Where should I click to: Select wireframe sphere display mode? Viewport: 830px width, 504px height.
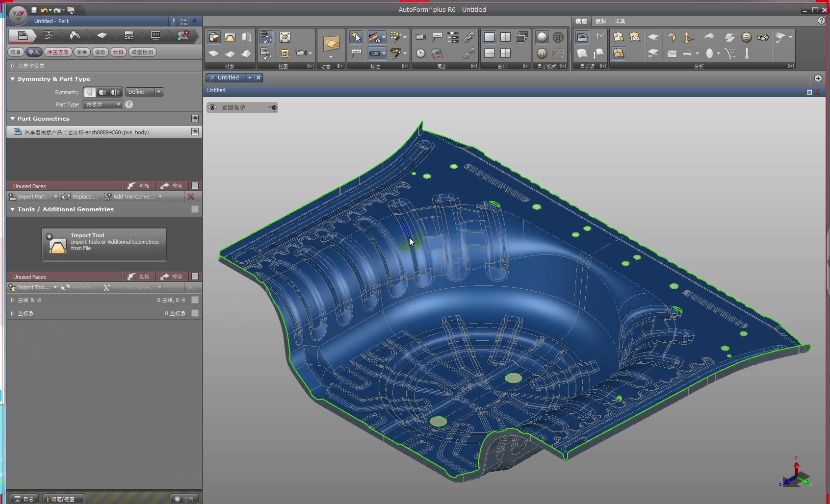[x=558, y=37]
